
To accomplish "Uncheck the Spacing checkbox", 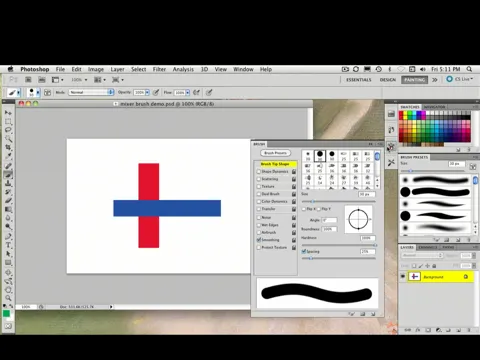I will click(x=304, y=251).
